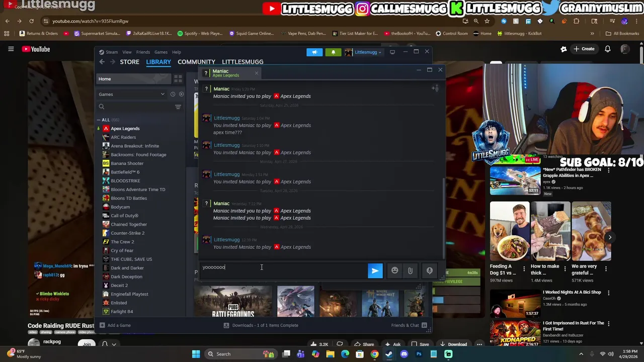The image size is (644, 362).
Task: Save the YouTube video to a playlist
Action: 420,344
